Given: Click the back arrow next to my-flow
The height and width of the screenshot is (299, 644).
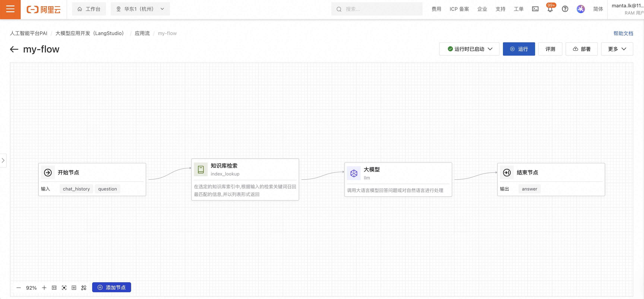Looking at the screenshot, I should tap(14, 49).
